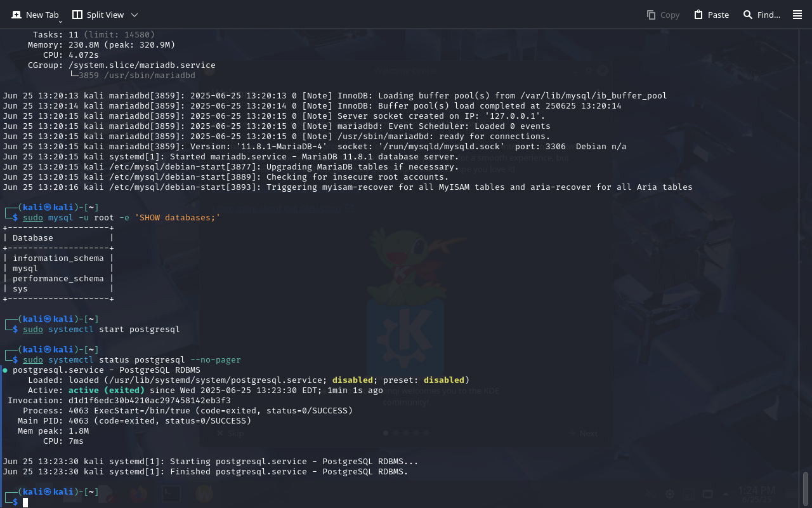Click the 'Mem peak: 1.8M' line
This screenshot has width=812, height=508.
click(53, 431)
